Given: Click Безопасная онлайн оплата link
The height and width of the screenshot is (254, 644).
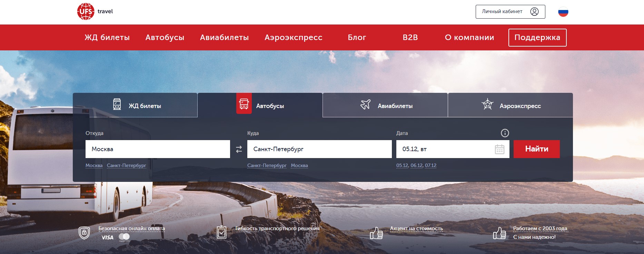Looking at the screenshot, I should [131, 228].
